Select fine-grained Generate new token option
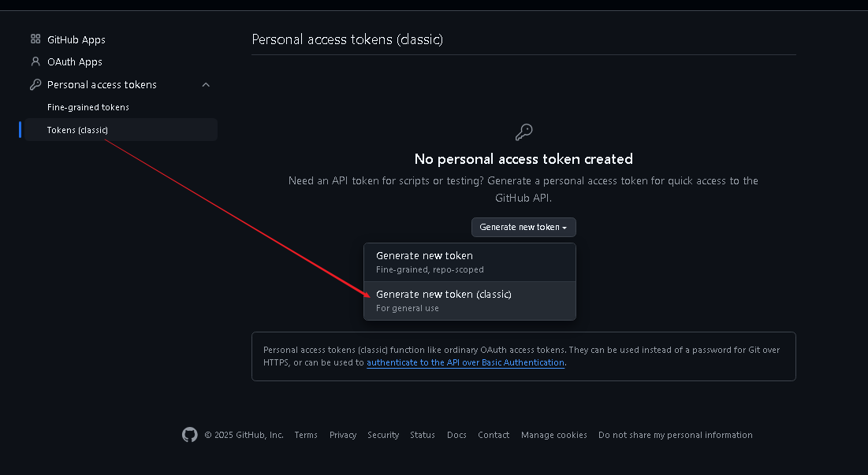868x475 pixels. click(x=469, y=262)
